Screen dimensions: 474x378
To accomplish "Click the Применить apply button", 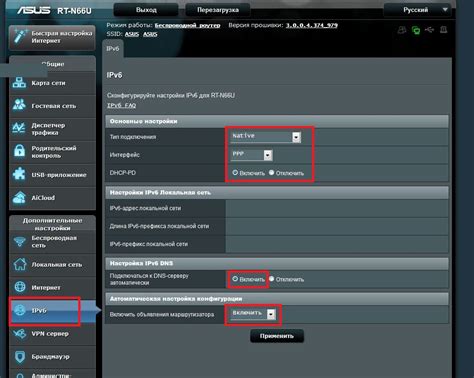I will point(277,336).
